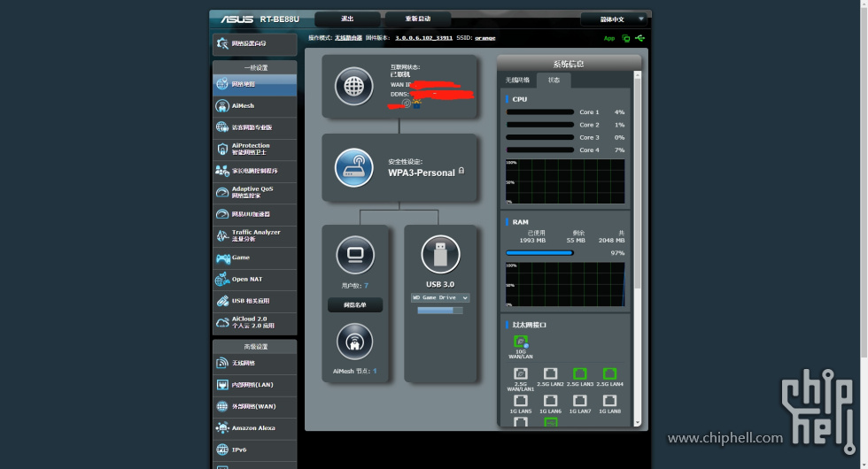This screenshot has width=868, height=469.
Task: Open parental controls in the sidebar
Action: pyautogui.click(x=255, y=171)
